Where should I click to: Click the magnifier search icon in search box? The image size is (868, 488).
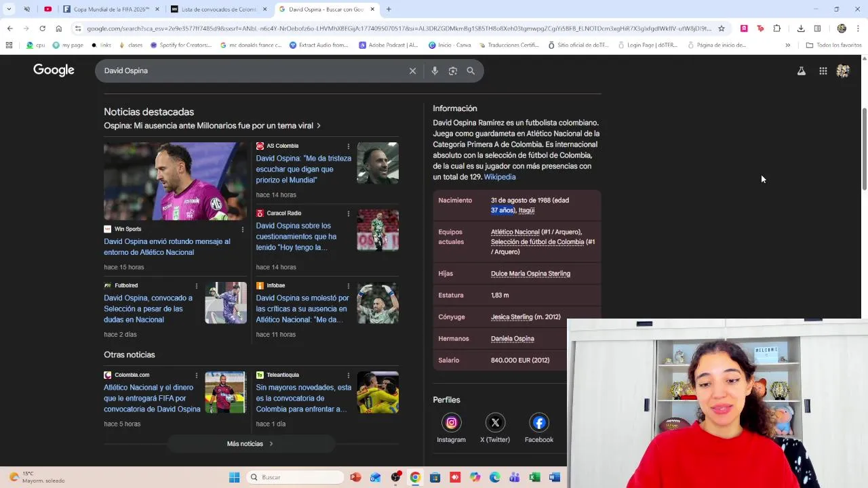click(x=471, y=70)
